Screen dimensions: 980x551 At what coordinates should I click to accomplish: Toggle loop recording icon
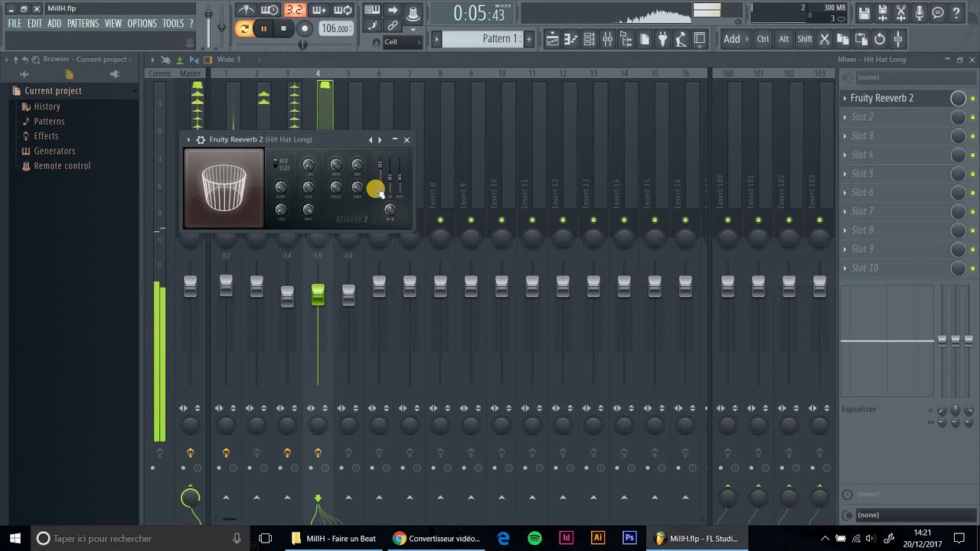(343, 10)
